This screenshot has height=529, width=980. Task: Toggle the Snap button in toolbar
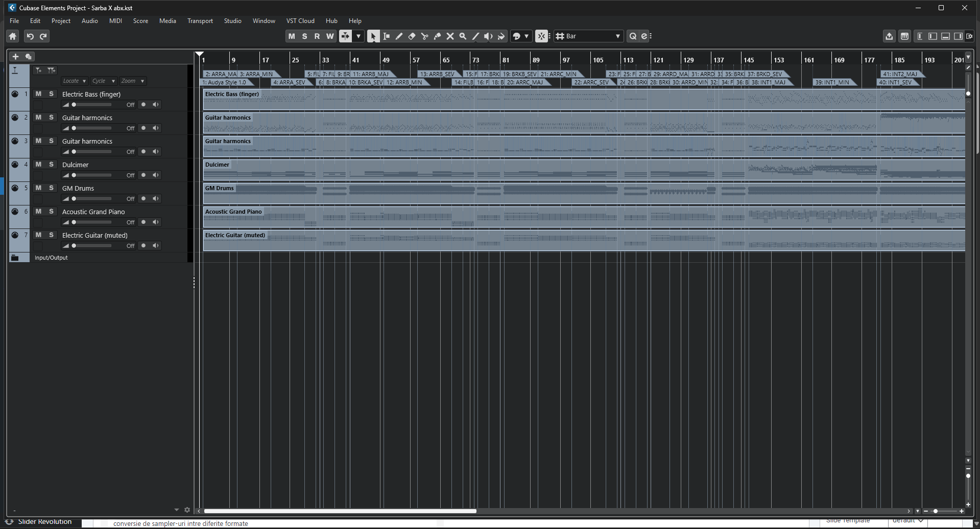(541, 36)
